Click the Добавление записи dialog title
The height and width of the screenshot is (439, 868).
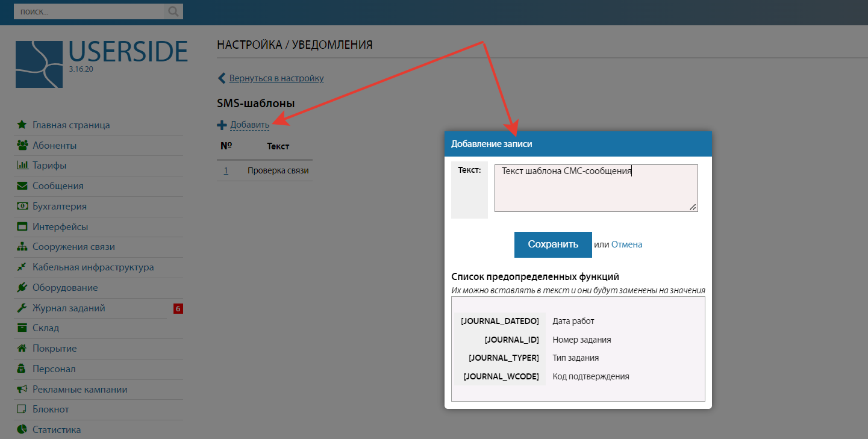pos(492,144)
